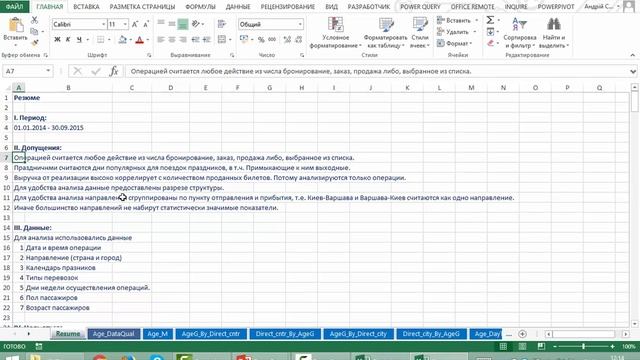This screenshot has width=640, height=360.
Task: Open the Общий number format dropdown
Action: (x=300, y=24)
